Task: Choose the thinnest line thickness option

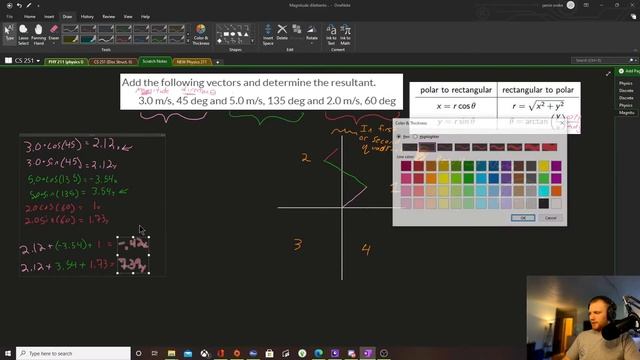Action: point(409,147)
